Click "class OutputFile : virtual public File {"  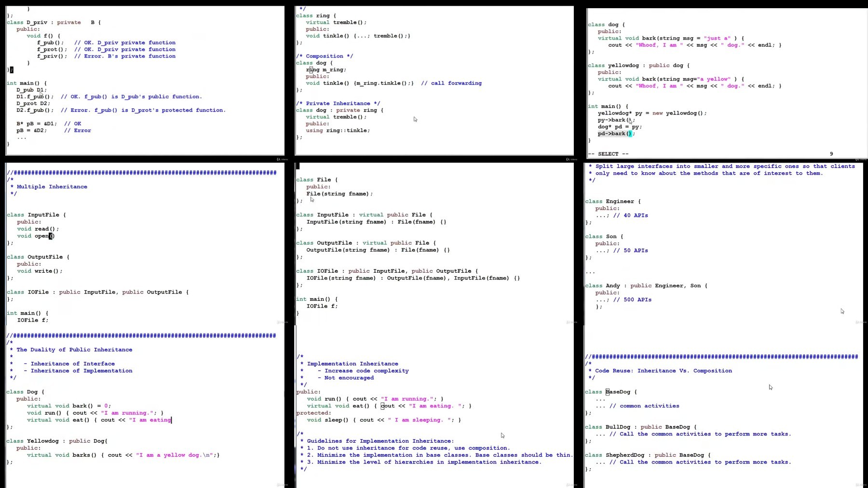tap(366, 243)
